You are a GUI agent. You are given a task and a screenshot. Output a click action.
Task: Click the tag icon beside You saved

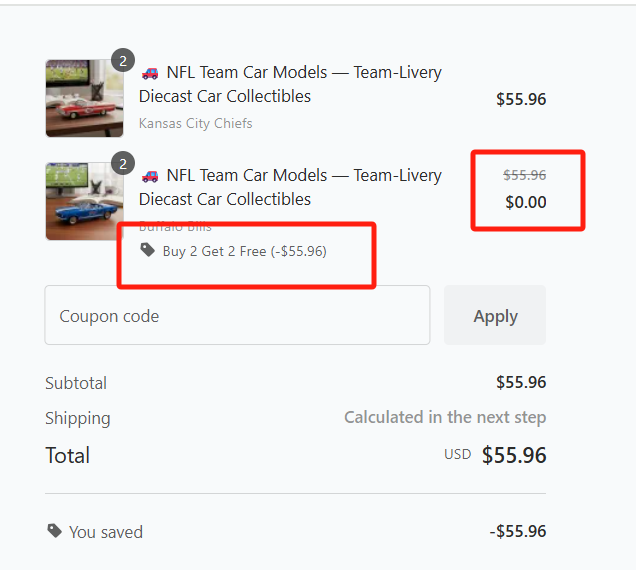pos(54,531)
